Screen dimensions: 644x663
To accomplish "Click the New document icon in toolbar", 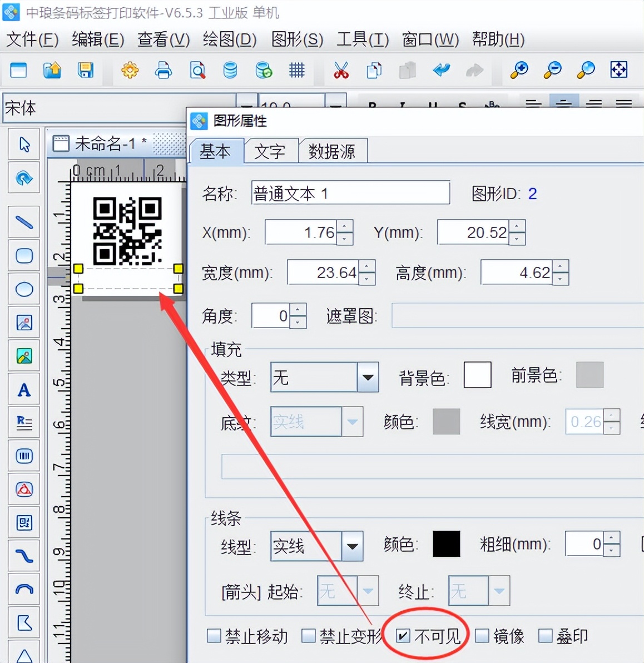I will (18, 70).
